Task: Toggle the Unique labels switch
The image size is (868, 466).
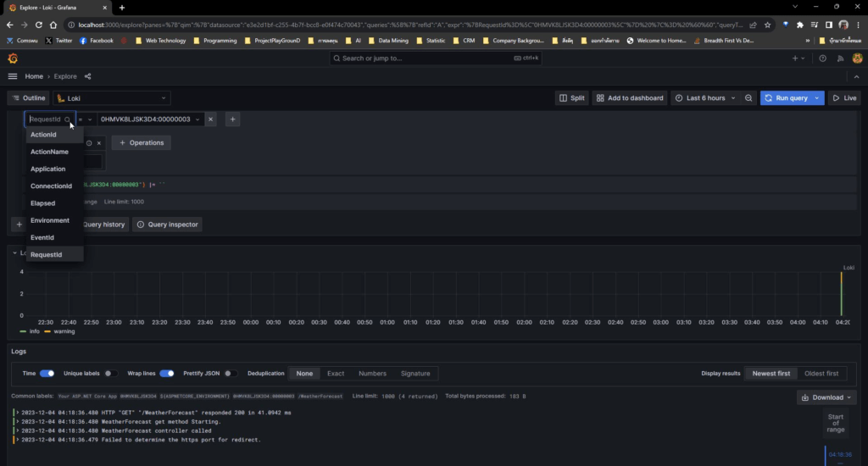Action: pyautogui.click(x=111, y=373)
